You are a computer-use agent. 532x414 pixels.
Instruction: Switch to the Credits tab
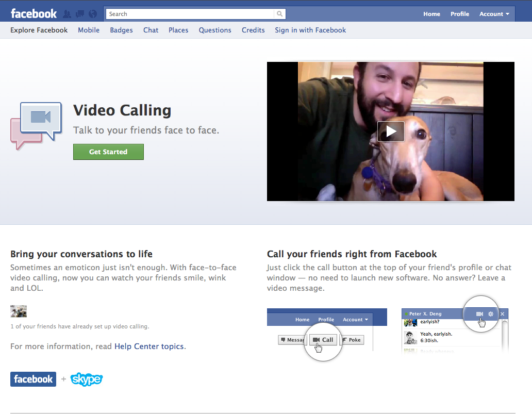click(253, 30)
